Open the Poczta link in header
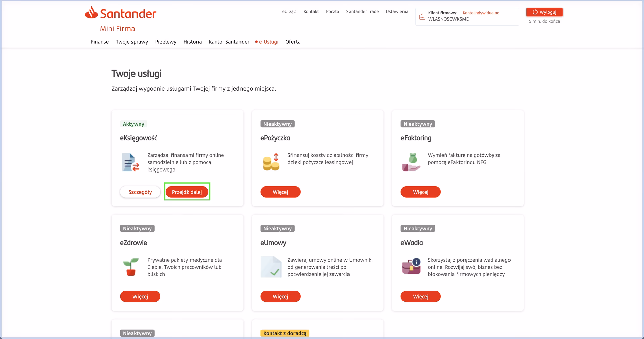This screenshot has width=644, height=339. 332,12
